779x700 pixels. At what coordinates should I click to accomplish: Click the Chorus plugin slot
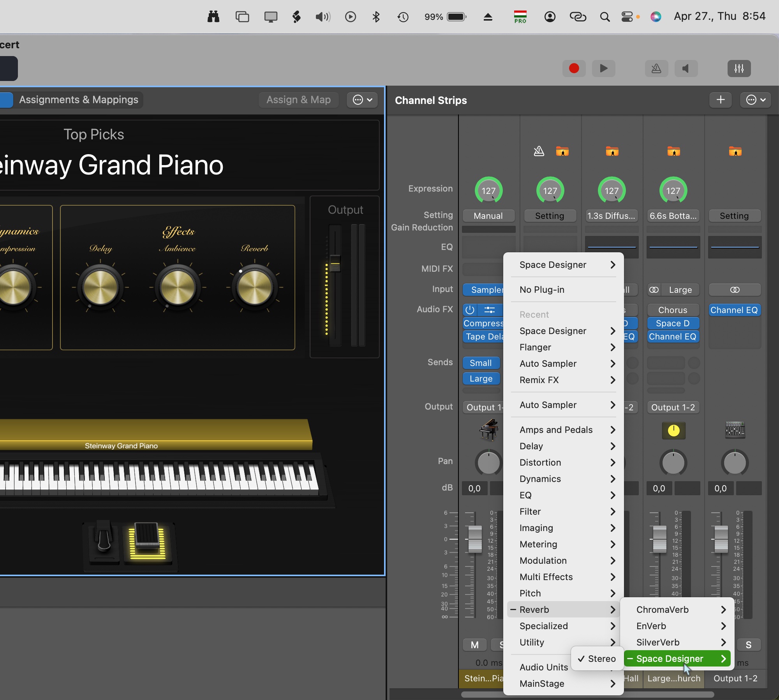[673, 310]
